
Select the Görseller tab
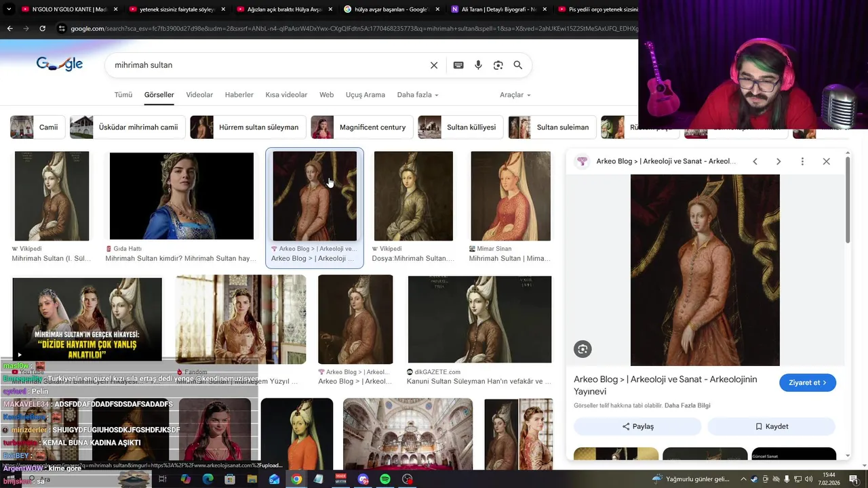(x=159, y=95)
